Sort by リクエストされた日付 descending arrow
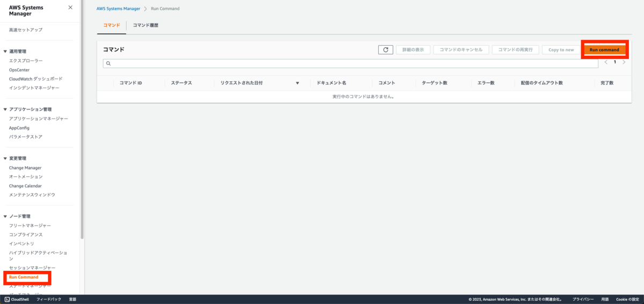The height and width of the screenshot is (304, 644). 297,84
